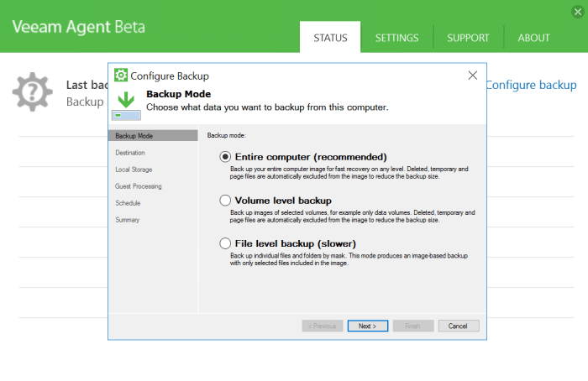Click the Cancel button
The height and width of the screenshot is (381, 588).
click(459, 326)
